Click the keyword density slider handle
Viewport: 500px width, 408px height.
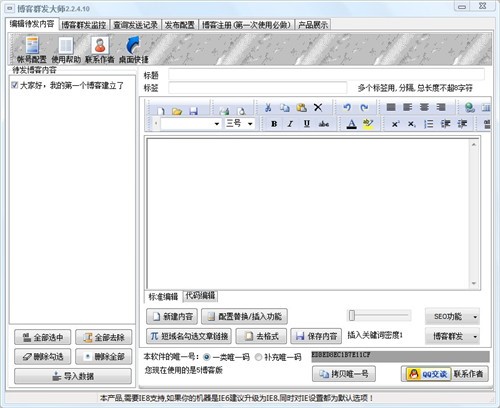point(352,315)
